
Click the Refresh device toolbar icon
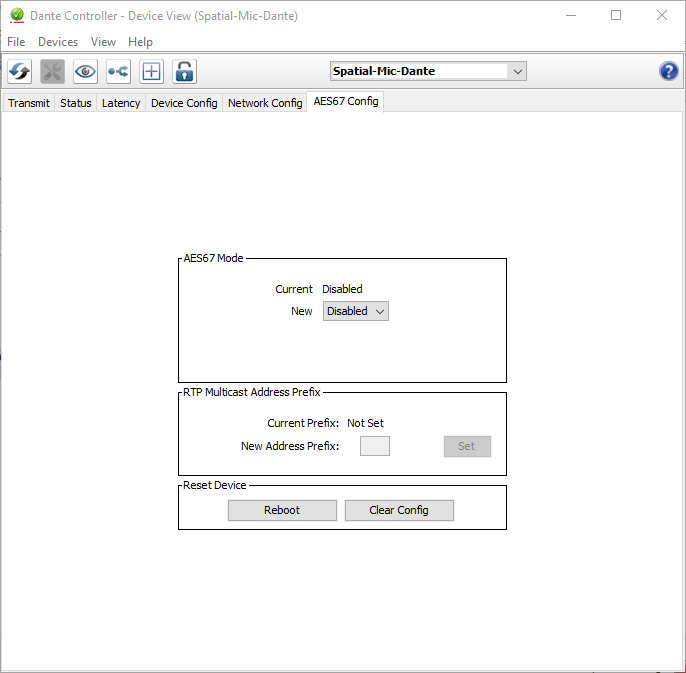[20, 71]
